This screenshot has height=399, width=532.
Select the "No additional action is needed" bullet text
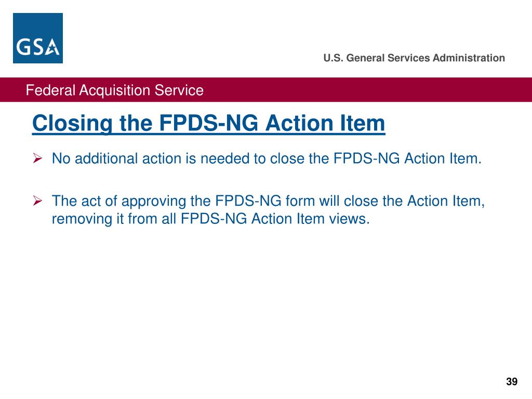267,158
